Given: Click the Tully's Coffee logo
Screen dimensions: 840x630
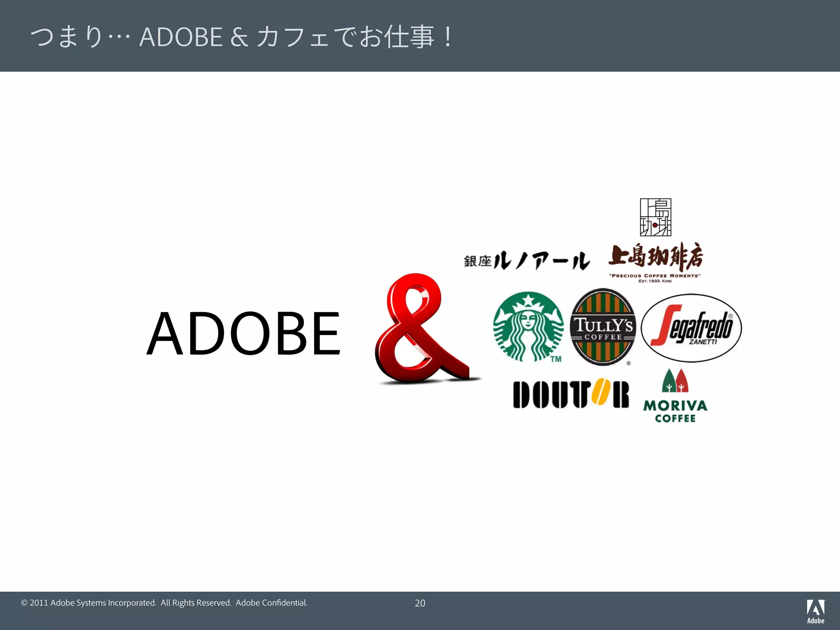Looking at the screenshot, I should pyautogui.click(x=603, y=327).
